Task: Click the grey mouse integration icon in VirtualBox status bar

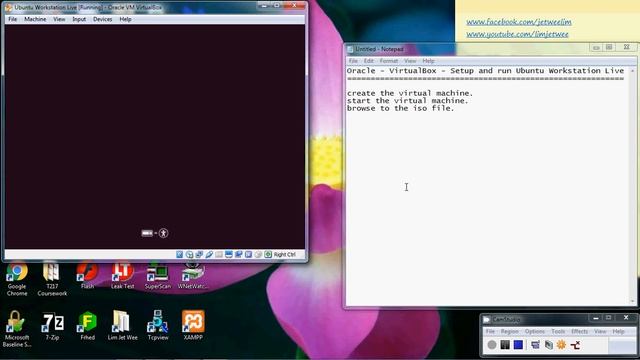Action: pyautogui.click(x=258, y=254)
